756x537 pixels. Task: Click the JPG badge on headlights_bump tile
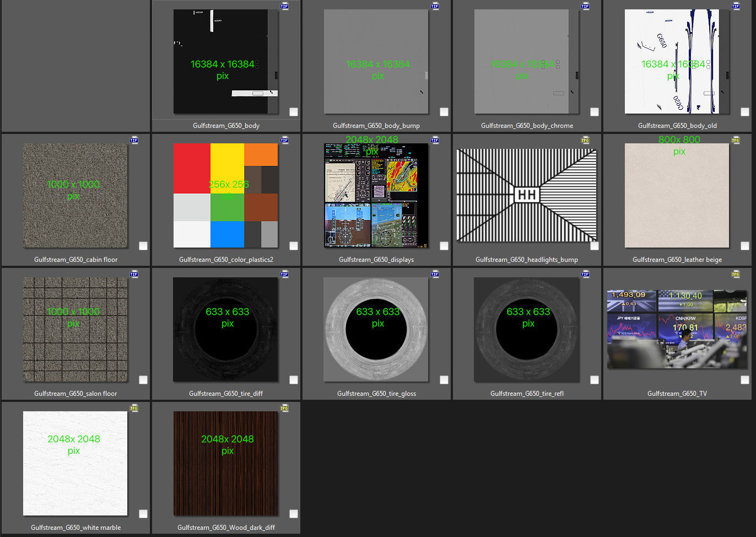pos(585,140)
